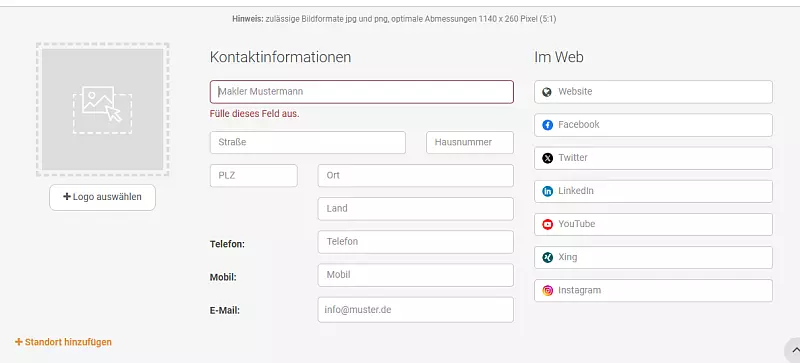Click the Xing URL field
The image size is (800, 363).
click(654, 257)
